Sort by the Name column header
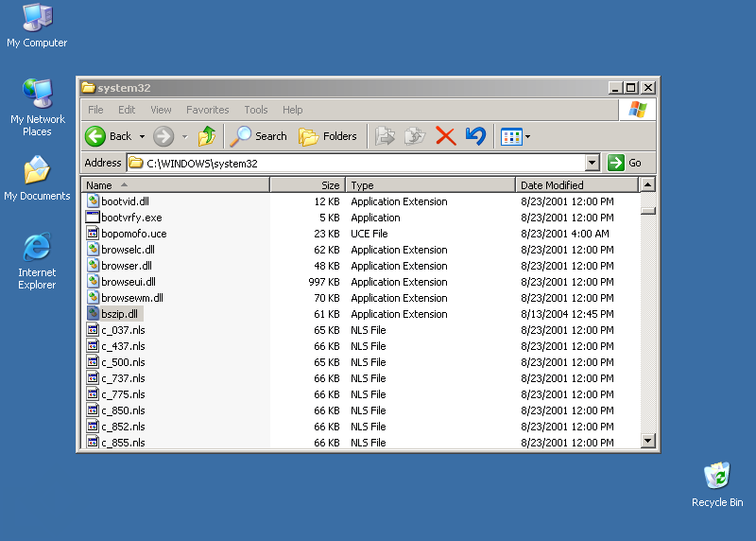Screen dimensions: 756x541 click(176, 184)
